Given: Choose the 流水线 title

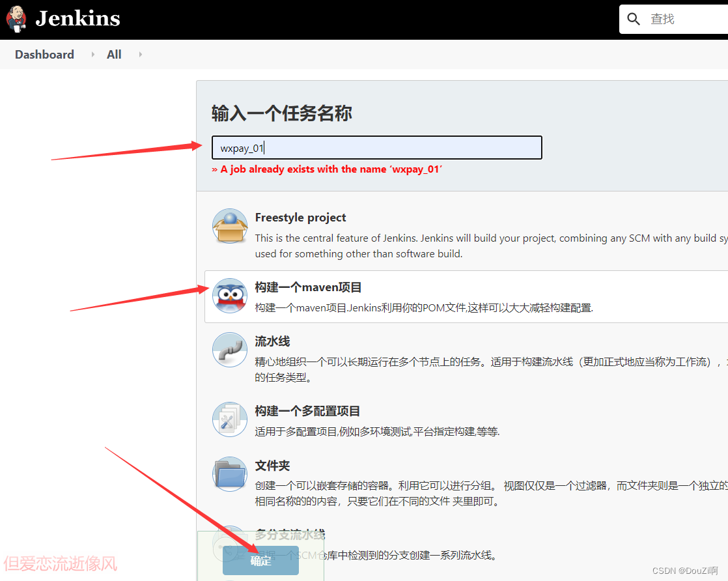Looking at the screenshot, I should coord(272,341).
